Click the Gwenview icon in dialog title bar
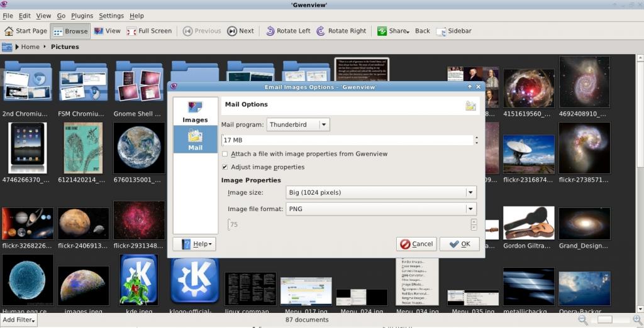This screenshot has width=644, height=328. coord(174,87)
